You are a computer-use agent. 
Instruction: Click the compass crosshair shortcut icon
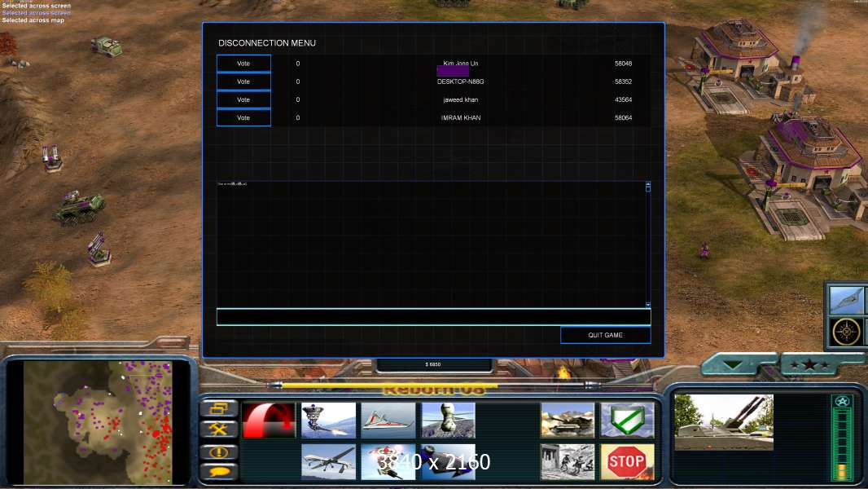(x=847, y=332)
